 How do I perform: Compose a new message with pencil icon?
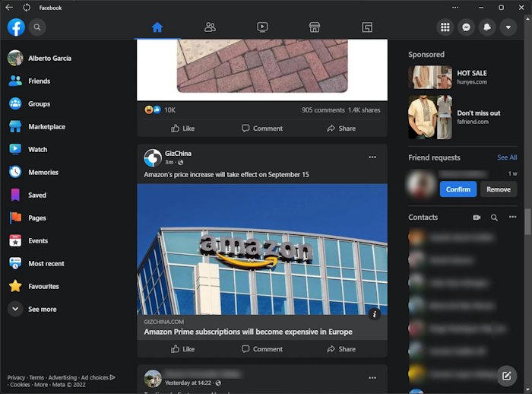(507, 376)
